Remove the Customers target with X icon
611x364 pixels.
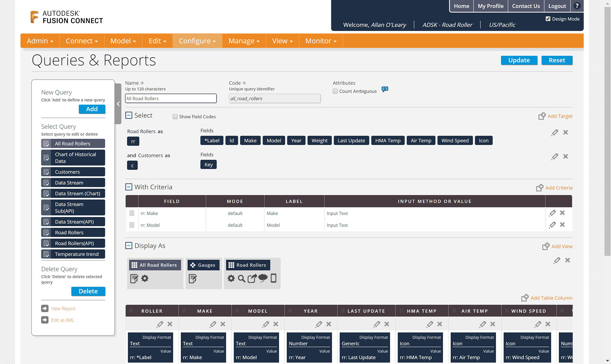pyautogui.click(x=565, y=156)
